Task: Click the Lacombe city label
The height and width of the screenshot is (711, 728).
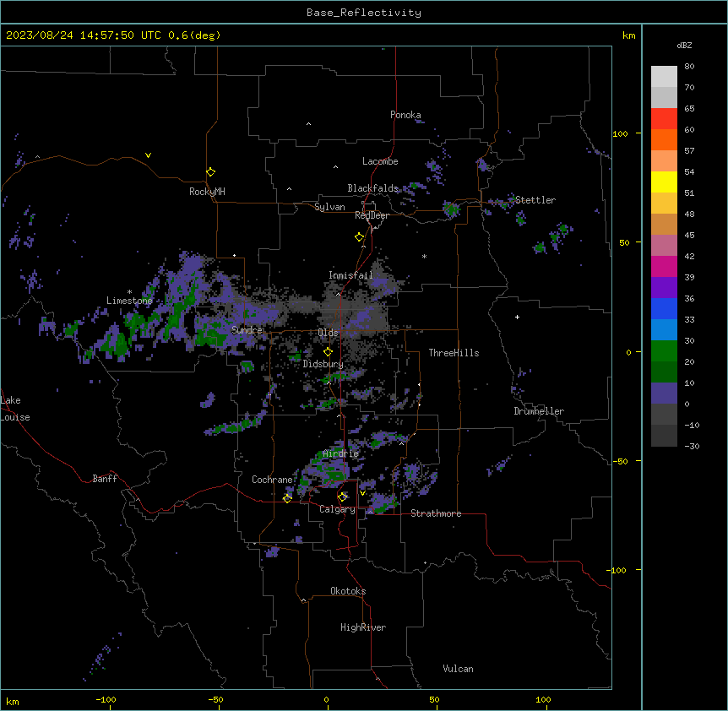Action: coord(380,161)
